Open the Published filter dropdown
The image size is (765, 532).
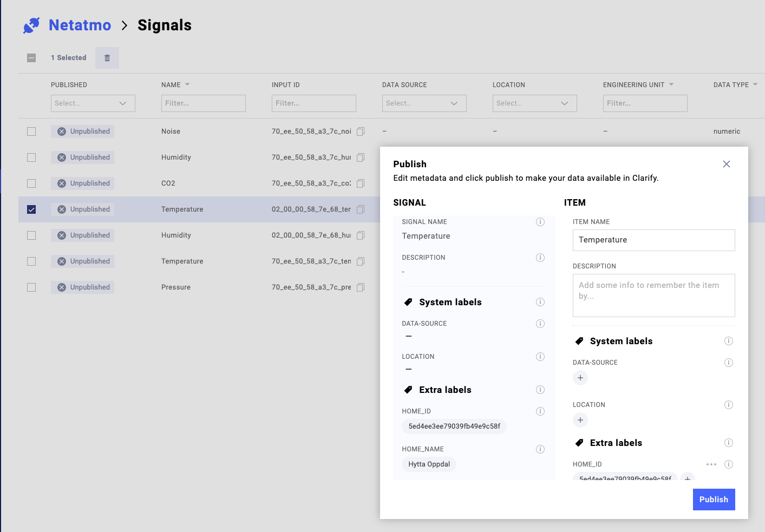point(93,103)
